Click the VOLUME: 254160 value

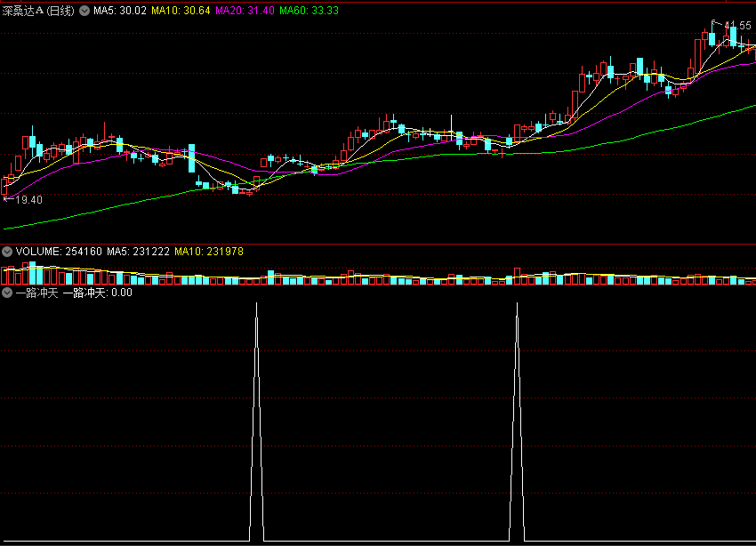[x=59, y=252]
